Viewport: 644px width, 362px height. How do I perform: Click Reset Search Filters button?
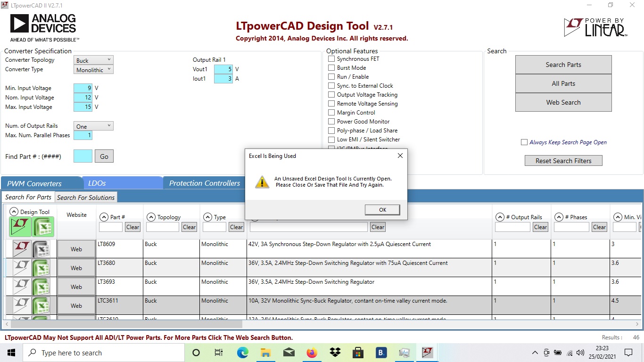pos(563,161)
